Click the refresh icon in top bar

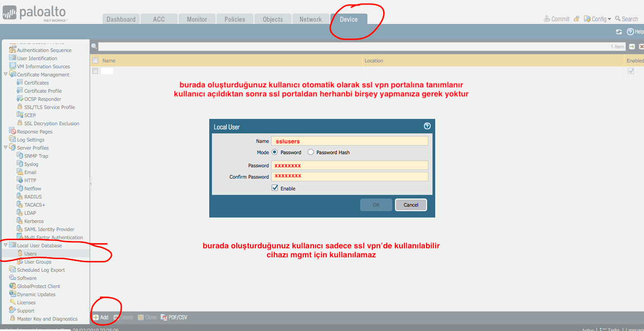tap(619, 32)
